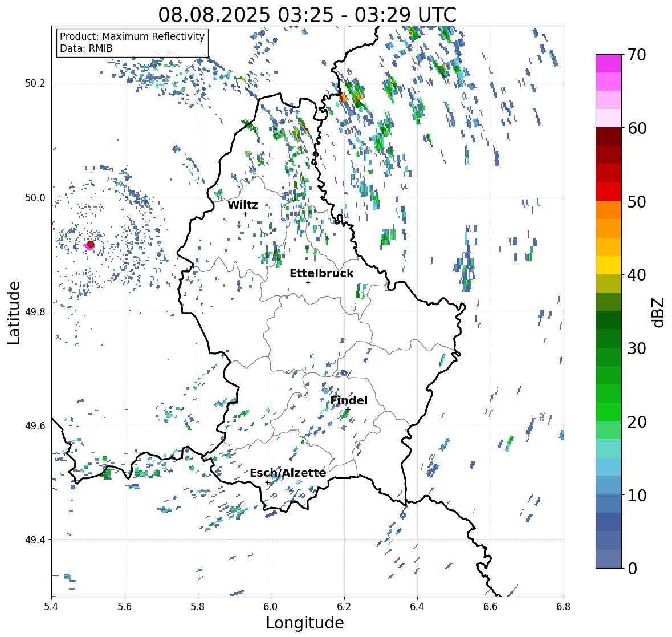Click the 40 colorbar tick label
Image resolution: width=672 pixels, height=637 pixels.
pyautogui.click(x=637, y=275)
